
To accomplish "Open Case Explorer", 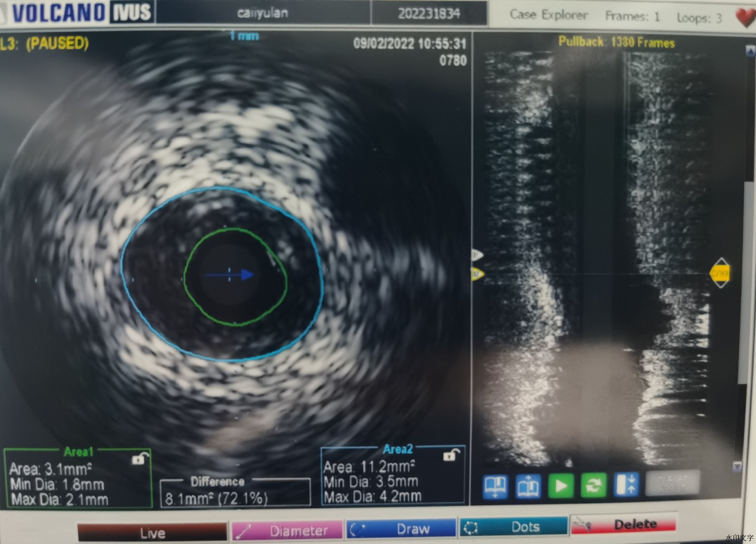I will point(548,16).
